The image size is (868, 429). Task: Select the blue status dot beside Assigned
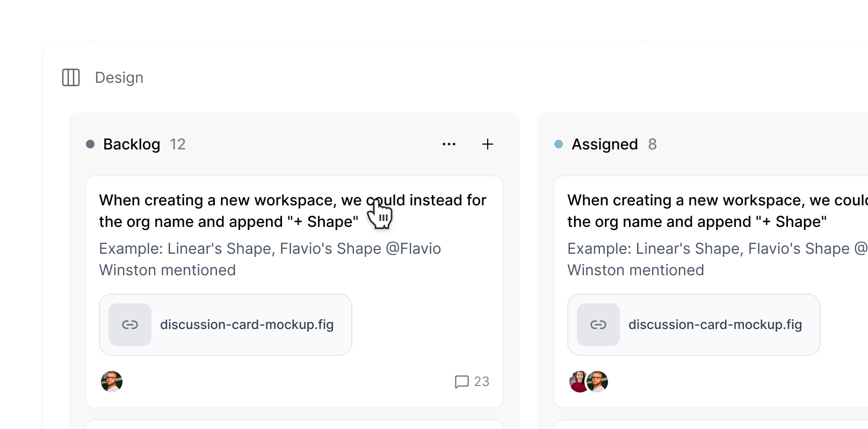(559, 144)
